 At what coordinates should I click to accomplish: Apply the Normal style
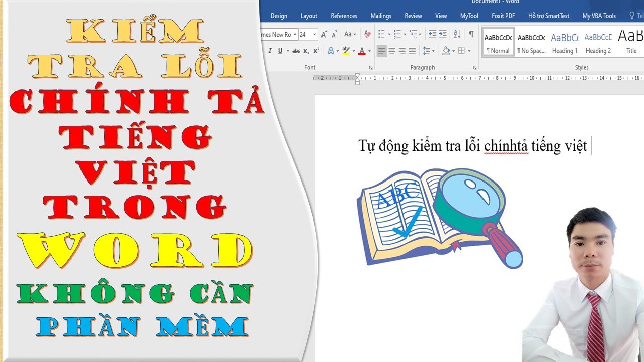[498, 42]
